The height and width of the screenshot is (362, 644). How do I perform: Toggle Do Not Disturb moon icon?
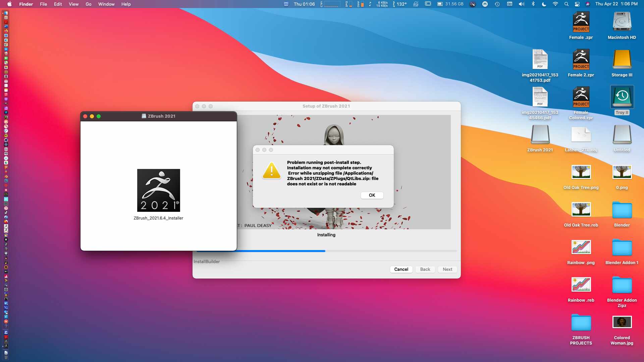click(x=544, y=4)
